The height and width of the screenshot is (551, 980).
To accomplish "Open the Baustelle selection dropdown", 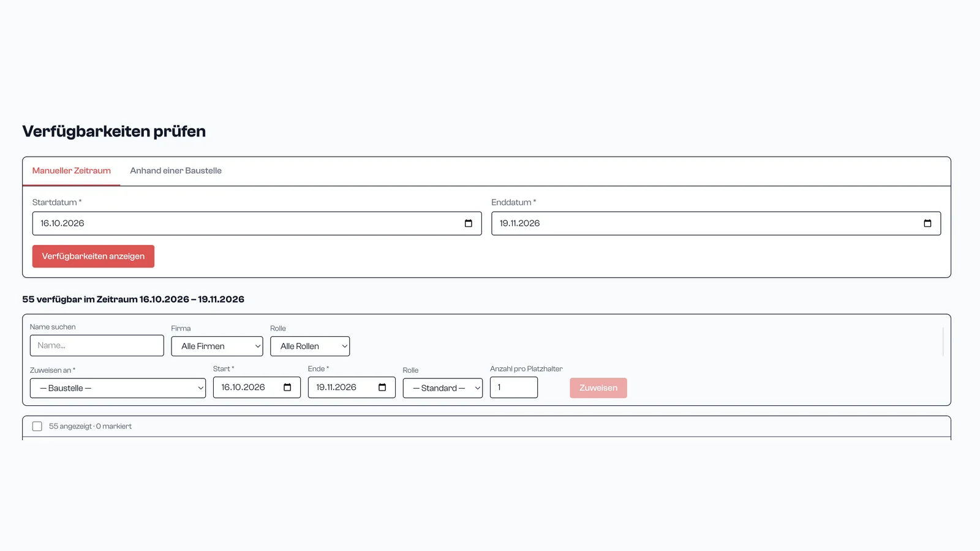I will (118, 388).
